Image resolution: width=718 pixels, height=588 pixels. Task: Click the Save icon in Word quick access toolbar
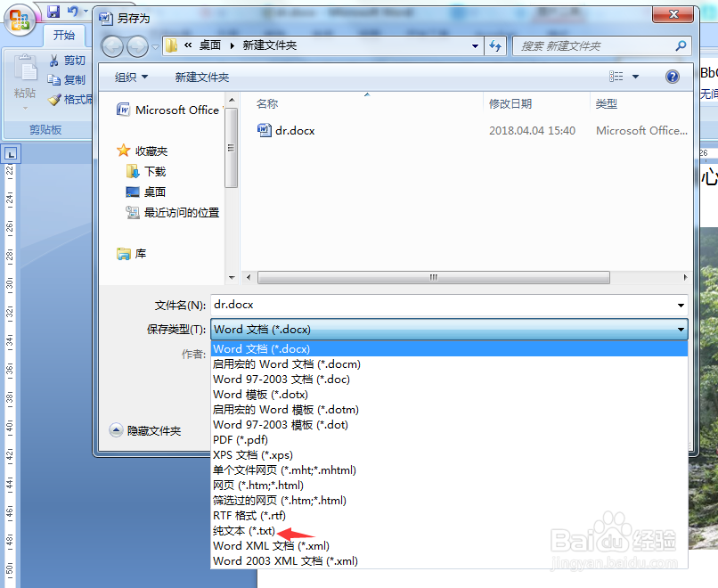[x=53, y=12]
